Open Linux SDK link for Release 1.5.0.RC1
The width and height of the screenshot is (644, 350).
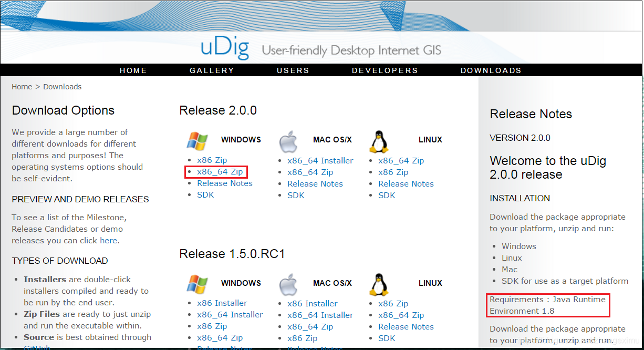[387, 338]
